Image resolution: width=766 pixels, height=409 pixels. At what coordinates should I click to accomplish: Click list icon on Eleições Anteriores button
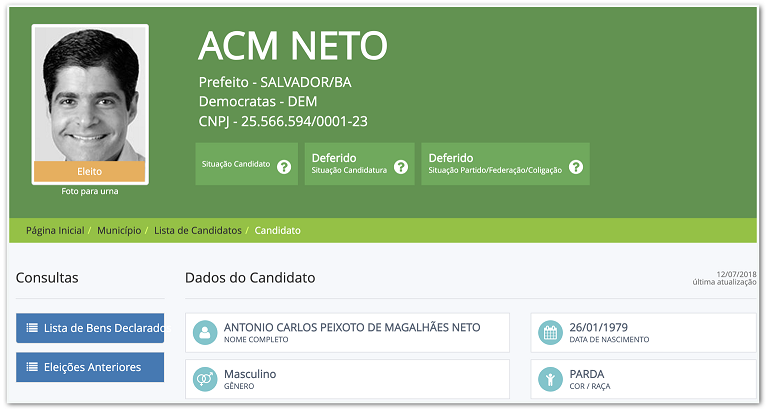(x=32, y=367)
